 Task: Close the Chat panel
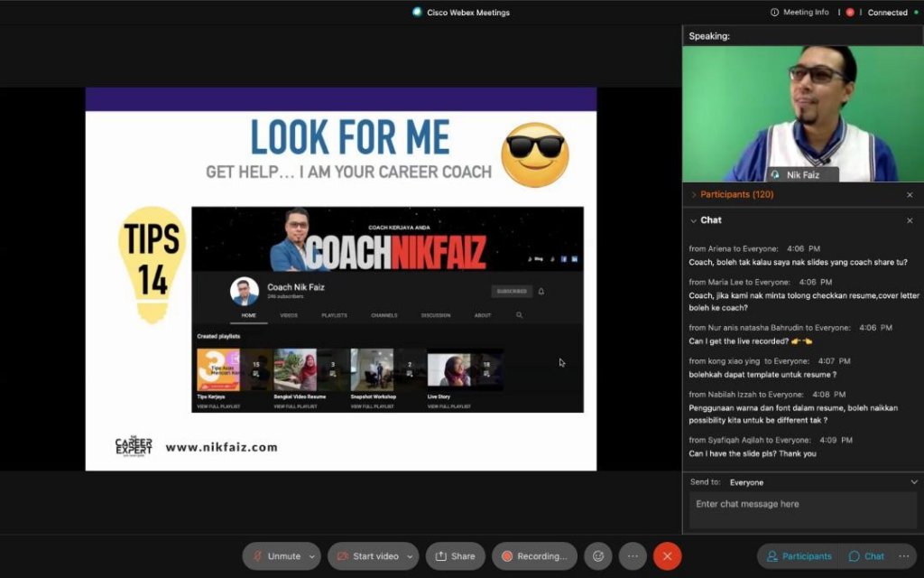909,220
